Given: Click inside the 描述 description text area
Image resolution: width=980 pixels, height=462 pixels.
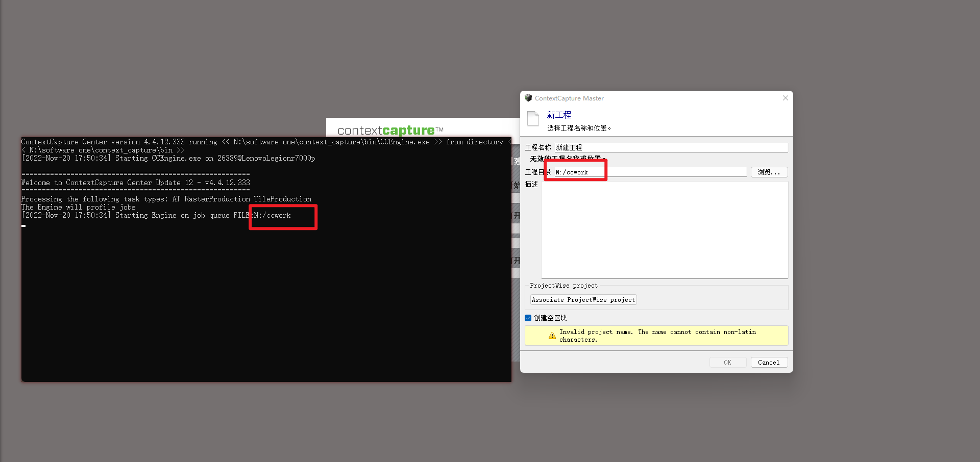Looking at the screenshot, I should pyautogui.click(x=665, y=230).
